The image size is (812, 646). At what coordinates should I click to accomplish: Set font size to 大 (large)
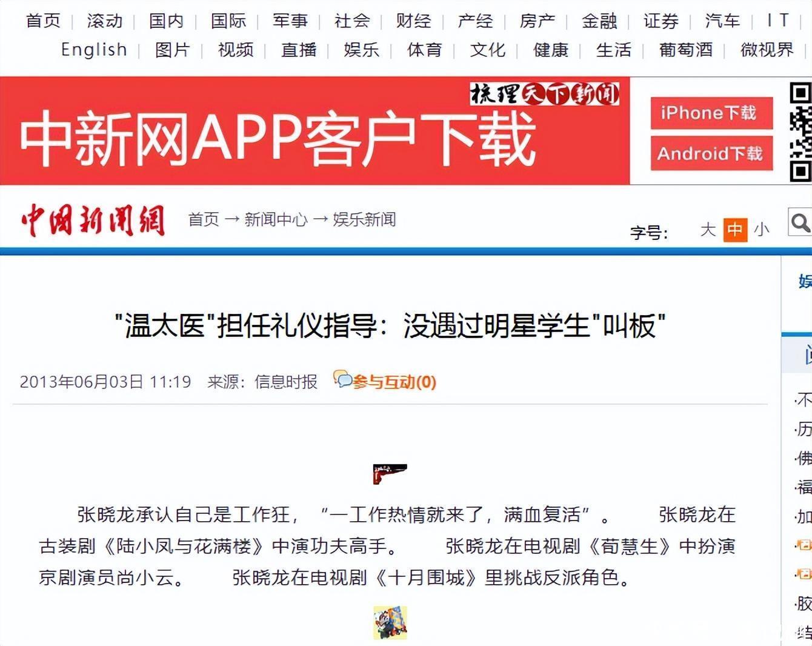pos(708,230)
